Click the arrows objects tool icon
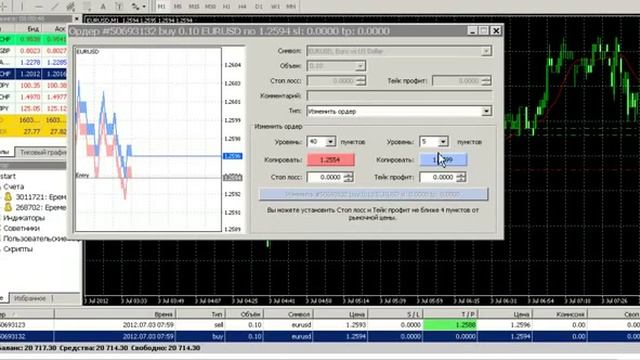The image size is (640, 360). 135,6
